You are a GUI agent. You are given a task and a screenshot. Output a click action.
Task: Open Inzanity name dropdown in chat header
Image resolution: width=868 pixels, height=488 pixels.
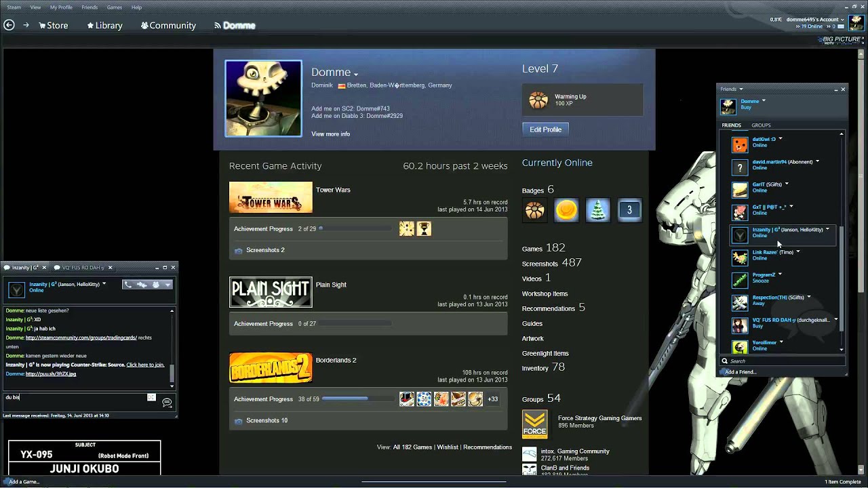(104, 284)
